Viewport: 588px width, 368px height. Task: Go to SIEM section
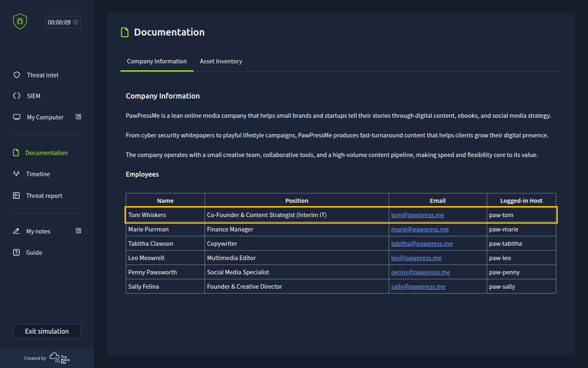click(x=33, y=96)
